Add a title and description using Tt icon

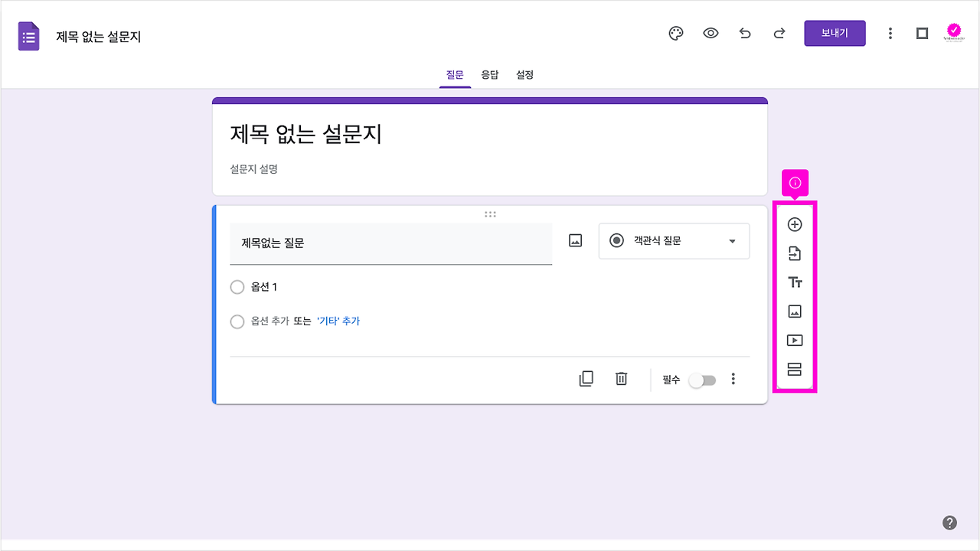tap(795, 282)
